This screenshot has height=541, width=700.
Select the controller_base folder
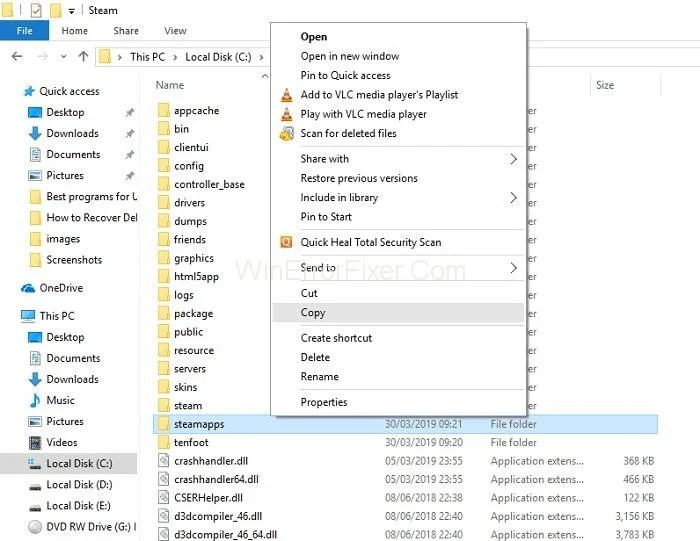tap(209, 184)
